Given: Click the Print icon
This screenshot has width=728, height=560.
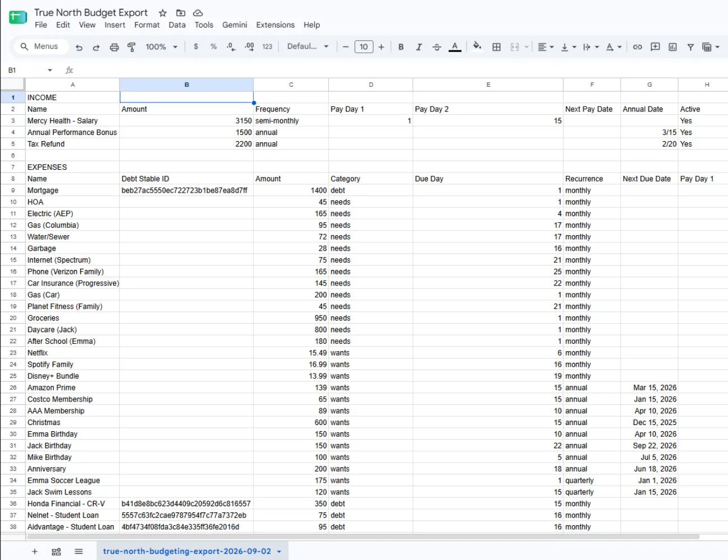Looking at the screenshot, I should (x=114, y=47).
